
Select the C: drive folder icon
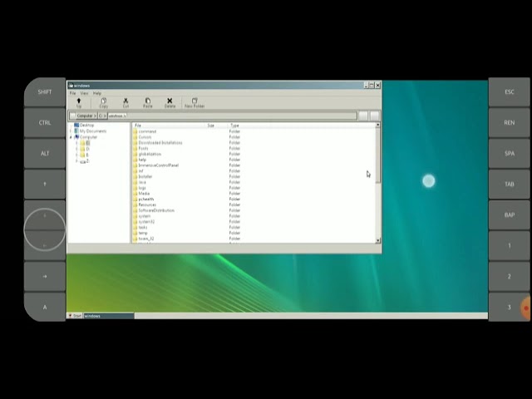tap(82, 143)
